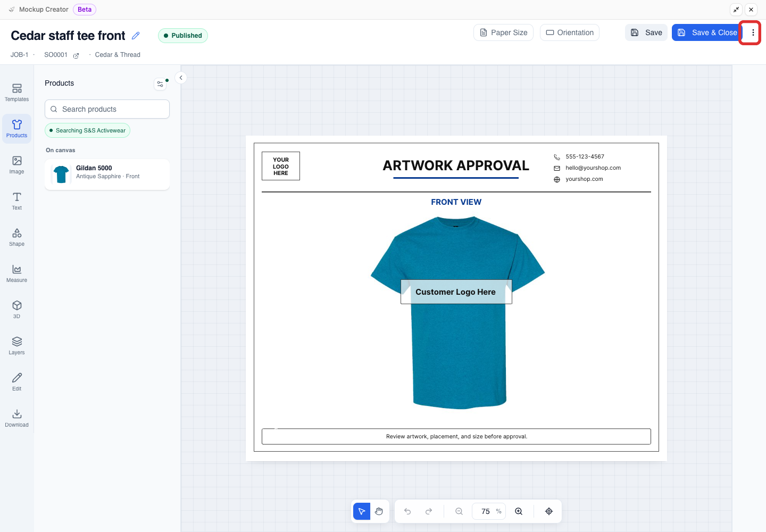Click the Published status badge

183,36
